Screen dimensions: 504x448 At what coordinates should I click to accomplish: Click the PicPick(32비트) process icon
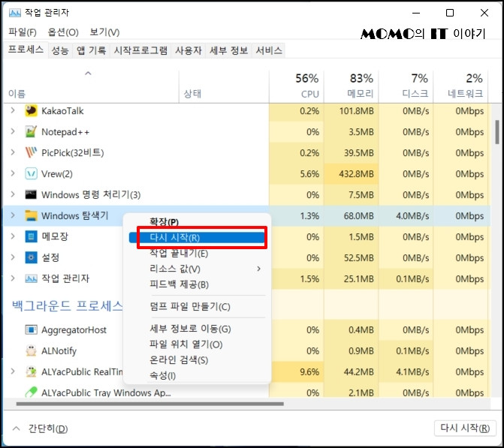31,153
